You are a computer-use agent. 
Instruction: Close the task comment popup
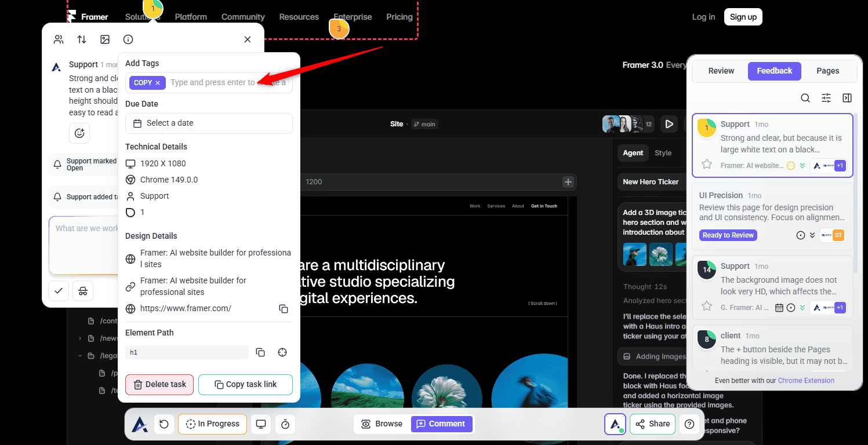tap(248, 39)
